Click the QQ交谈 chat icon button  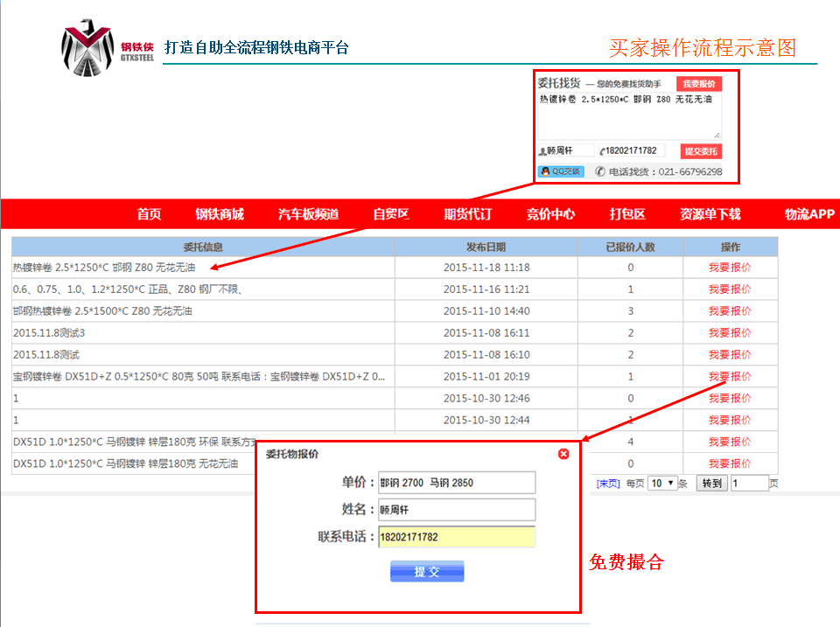pos(560,171)
